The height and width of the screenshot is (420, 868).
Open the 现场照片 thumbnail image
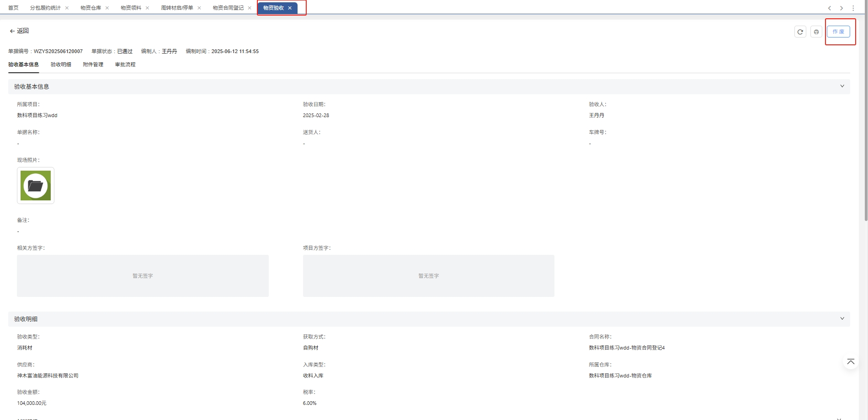36,185
